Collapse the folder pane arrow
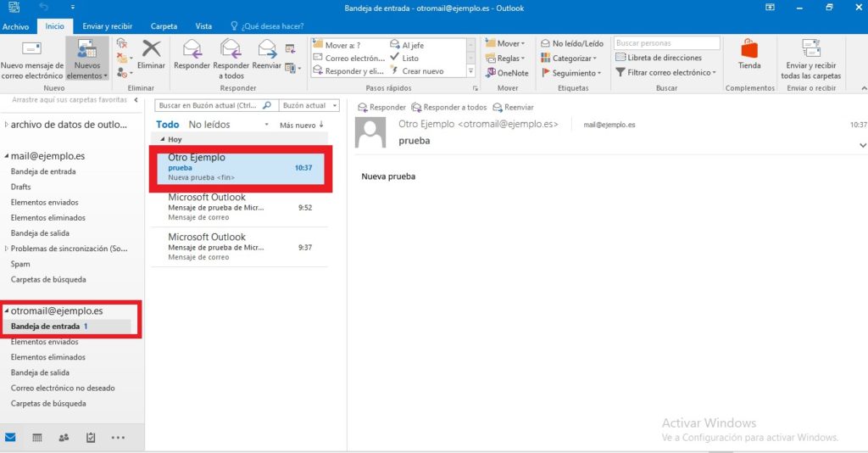This screenshot has height=453, width=868. coord(136,100)
